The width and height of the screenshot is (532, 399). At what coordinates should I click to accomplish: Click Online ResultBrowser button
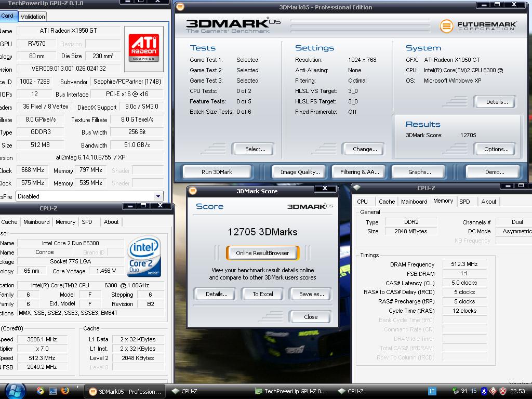click(262, 253)
